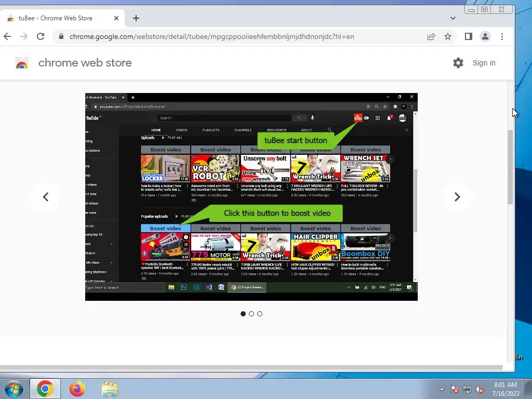The width and height of the screenshot is (532, 399).
Task: Share this page using the share icon
Action: point(431,37)
